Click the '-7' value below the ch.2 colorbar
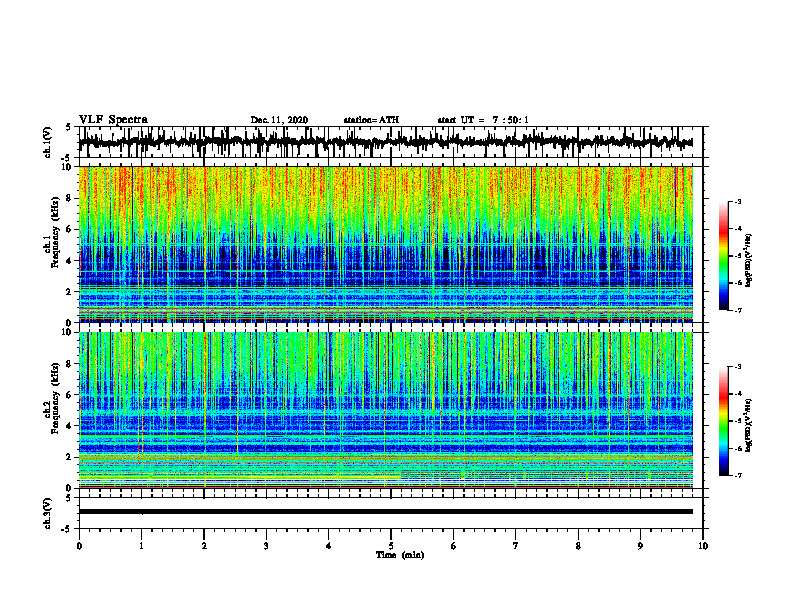Viewport: 792px width, 612px height. pyautogui.click(x=738, y=475)
